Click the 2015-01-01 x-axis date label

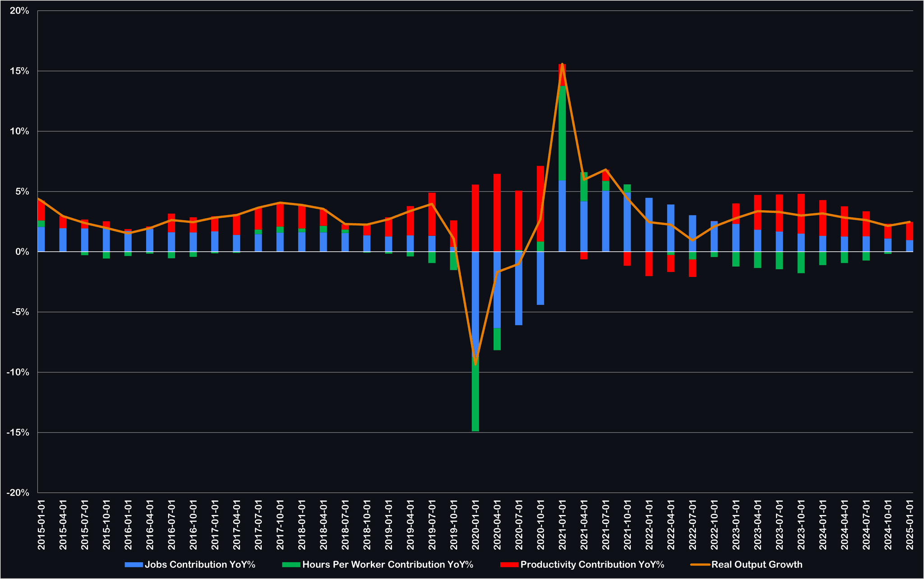tap(42, 524)
